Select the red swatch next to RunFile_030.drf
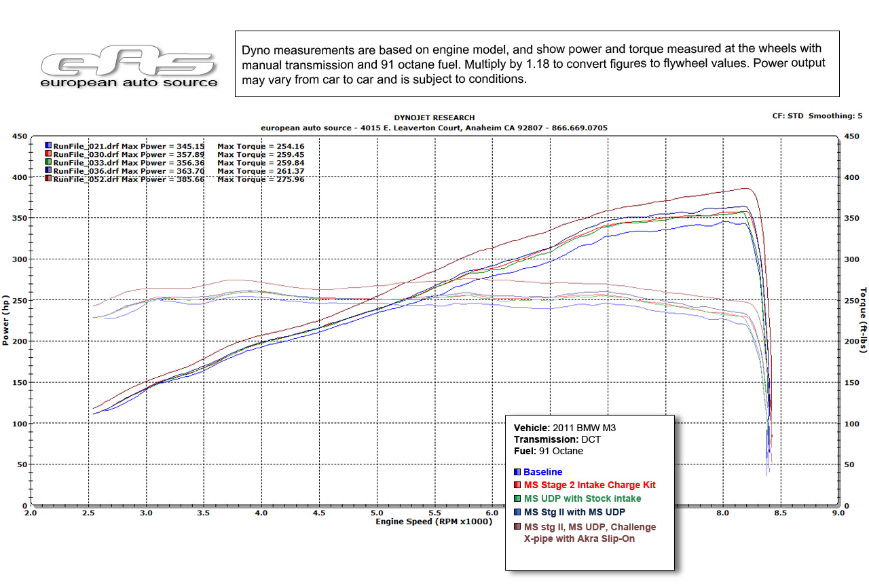Image resolution: width=869 pixels, height=588 pixels. pos(48,154)
